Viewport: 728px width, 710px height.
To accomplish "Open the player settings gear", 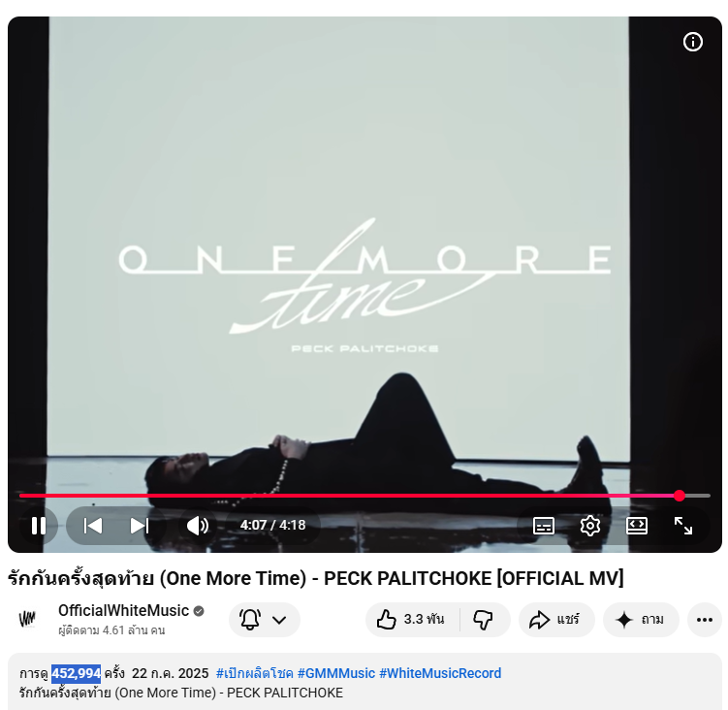I will (590, 526).
